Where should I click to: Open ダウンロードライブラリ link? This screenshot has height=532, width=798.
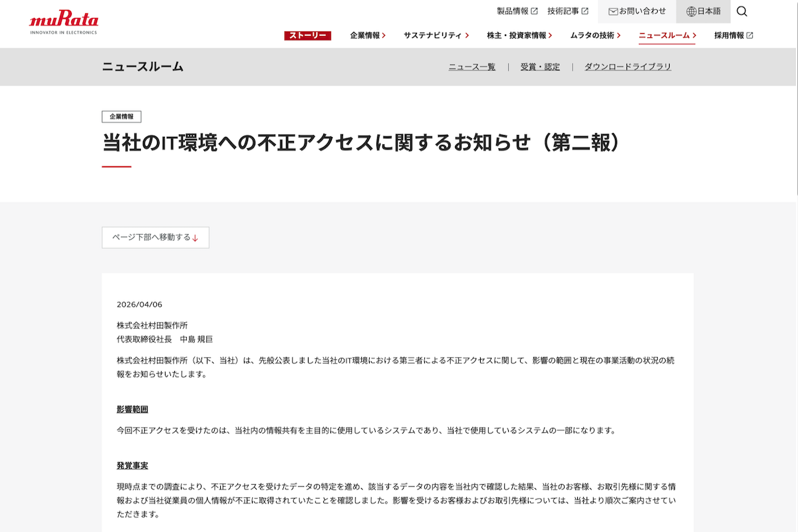[x=628, y=67]
